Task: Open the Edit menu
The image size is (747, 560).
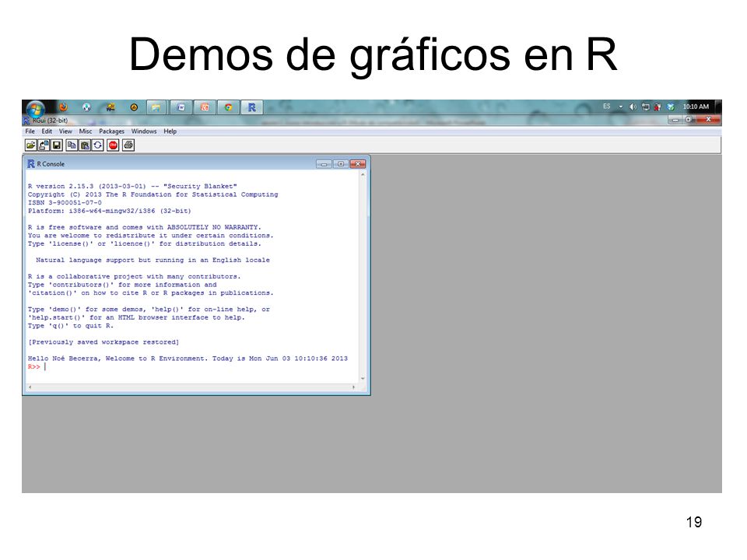Action: [x=47, y=131]
